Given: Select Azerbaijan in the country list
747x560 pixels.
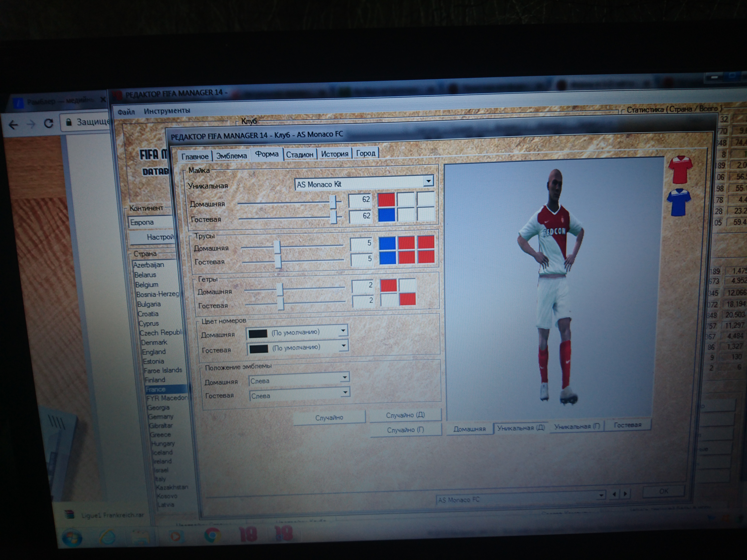Looking at the screenshot, I should (149, 265).
